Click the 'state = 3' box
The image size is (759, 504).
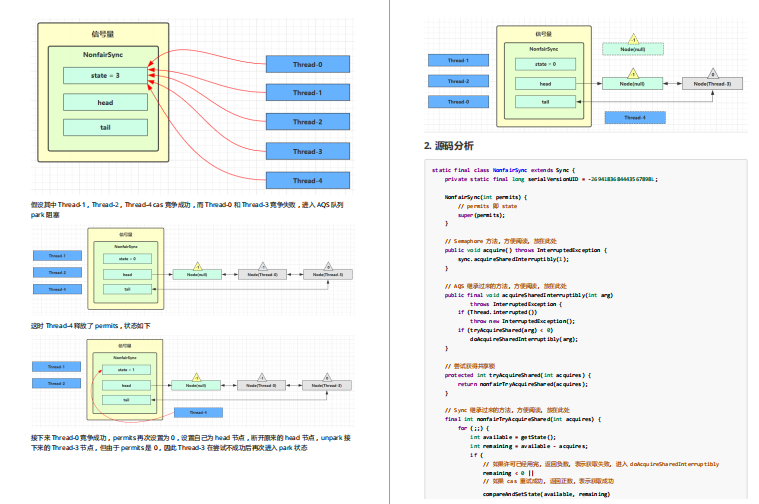pos(105,76)
